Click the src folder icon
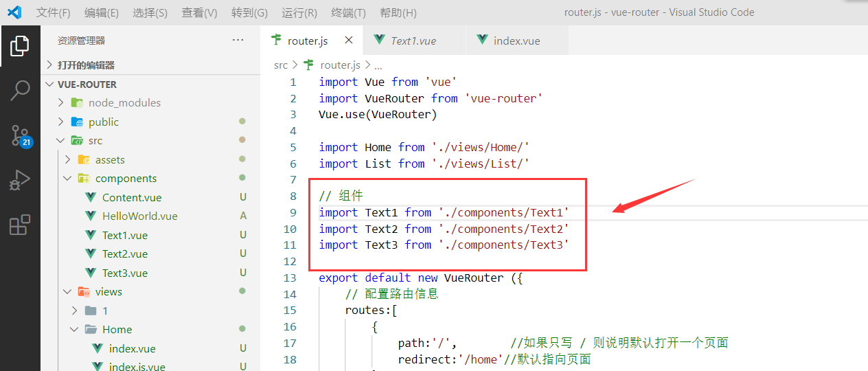Image resolution: width=868 pixels, height=371 pixels. click(77, 140)
